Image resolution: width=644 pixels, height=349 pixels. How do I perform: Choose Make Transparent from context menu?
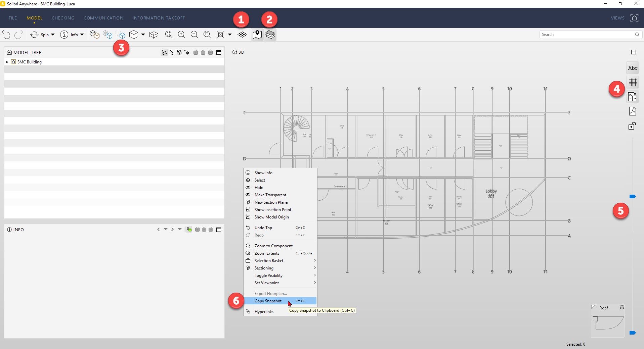(280, 195)
